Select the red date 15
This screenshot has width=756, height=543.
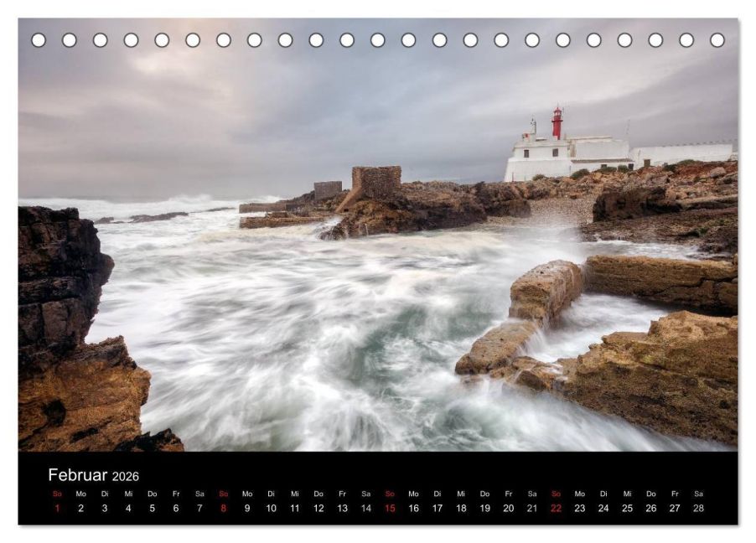[389, 506]
